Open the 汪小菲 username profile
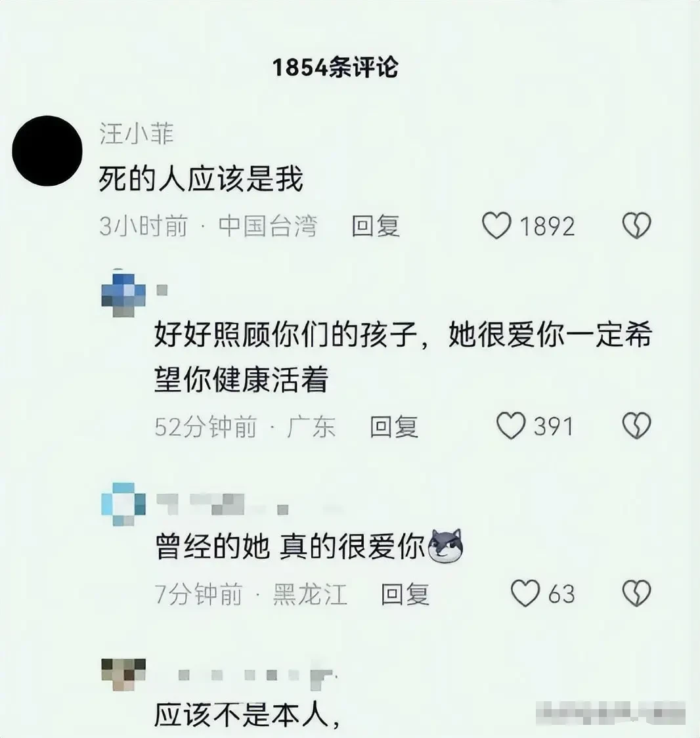 point(137,133)
